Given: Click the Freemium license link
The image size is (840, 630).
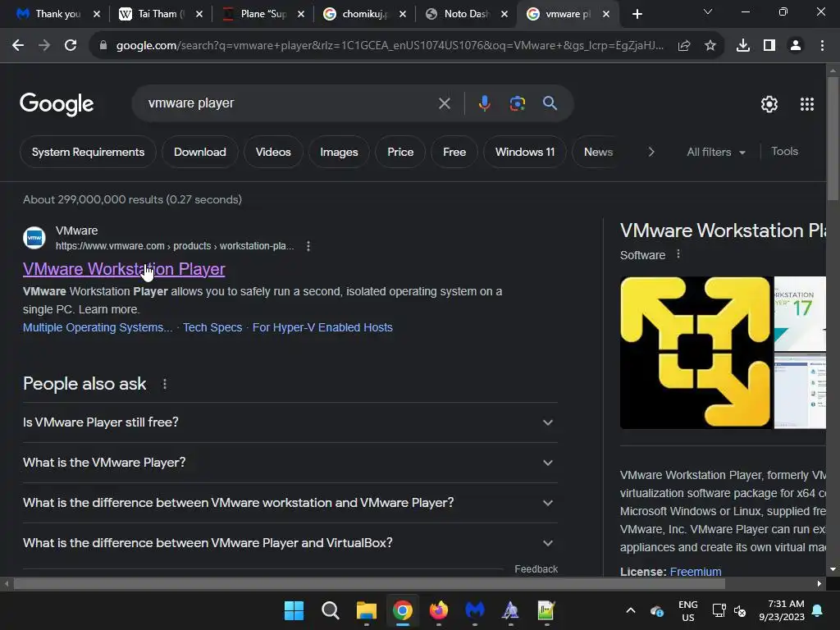Looking at the screenshot, I should click(696, 571).
